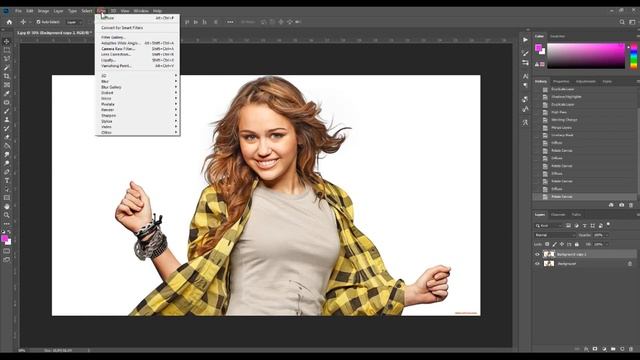Create a new layer with the Layers panel icon

pyautogui.click(x=622, y=349)
